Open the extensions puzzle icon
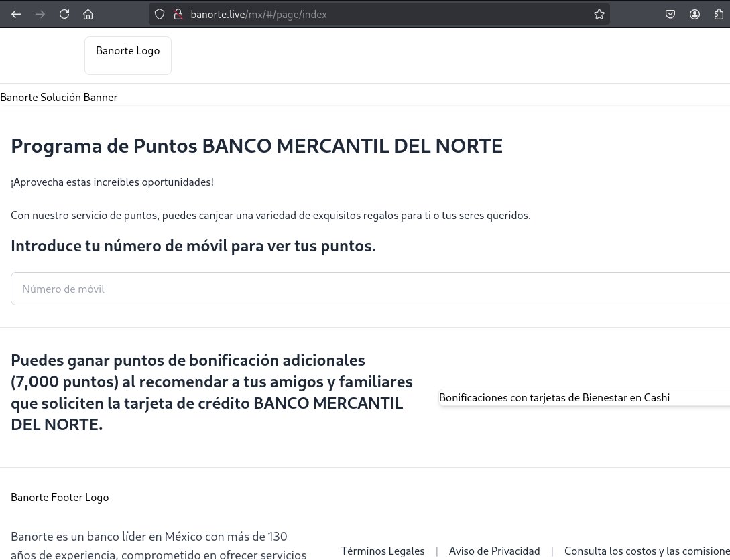The image size is (730, 560). 719,15
